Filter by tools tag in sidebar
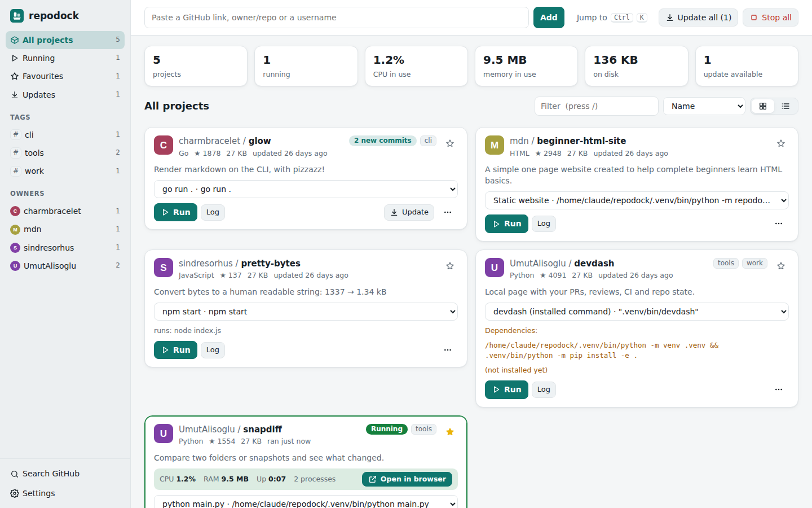The image size is (812, 508). tap(65, 153)
